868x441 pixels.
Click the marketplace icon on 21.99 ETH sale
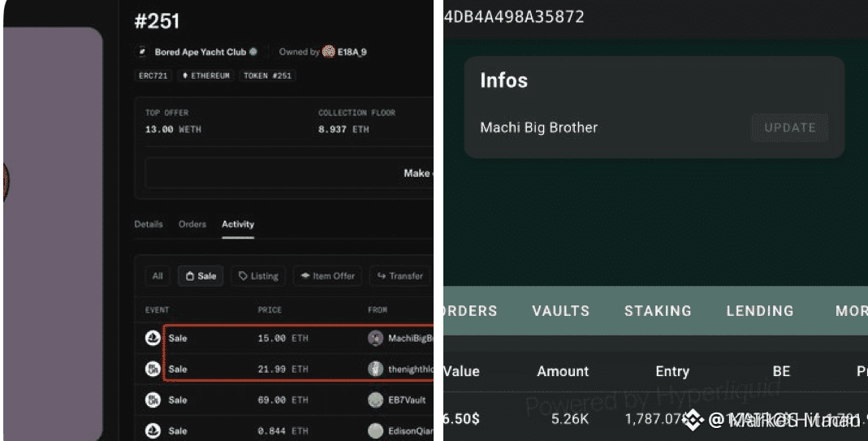[153, 369]
